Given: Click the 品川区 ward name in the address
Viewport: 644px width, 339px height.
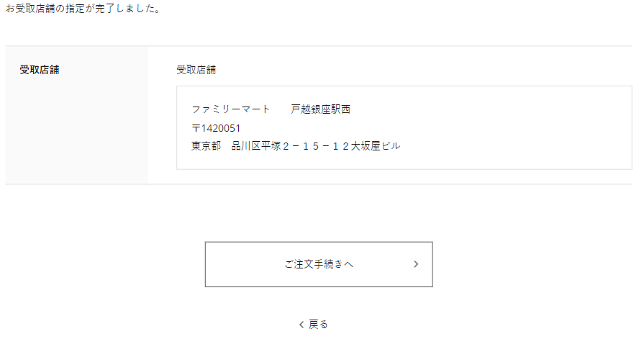Looking at the screenshot, I should coord(245,146).
